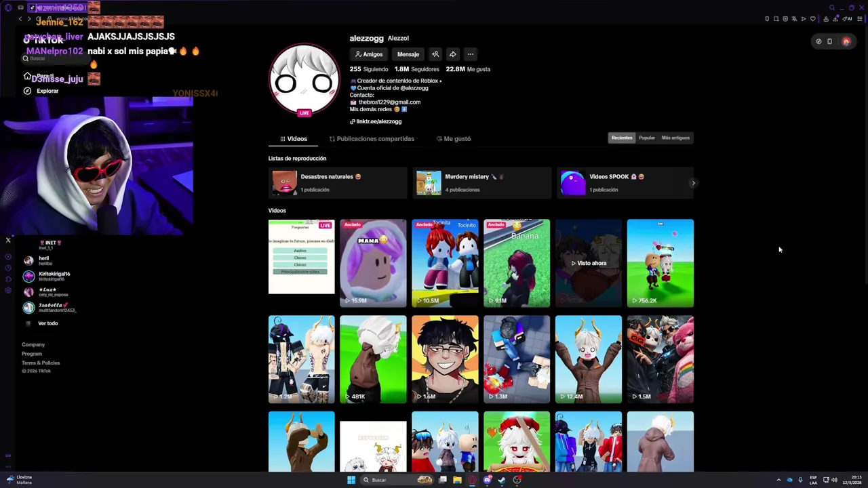Click the taskbar volume icon
The image size is (868, 488).
coord(834,480)
